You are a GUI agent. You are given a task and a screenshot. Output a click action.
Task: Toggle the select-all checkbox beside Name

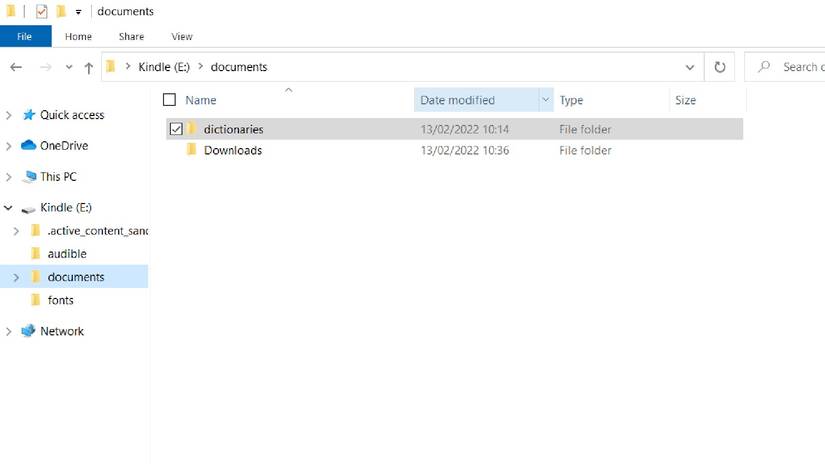click(x=169, y=99)
